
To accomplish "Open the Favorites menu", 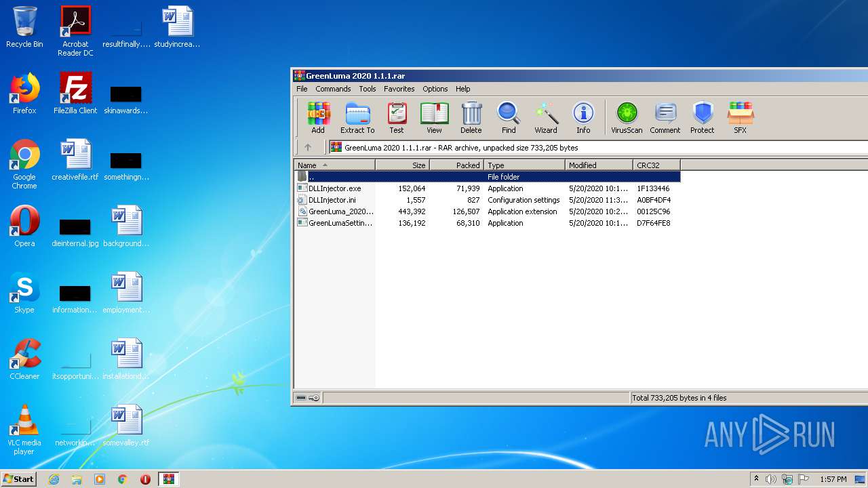I will [399, 89].
